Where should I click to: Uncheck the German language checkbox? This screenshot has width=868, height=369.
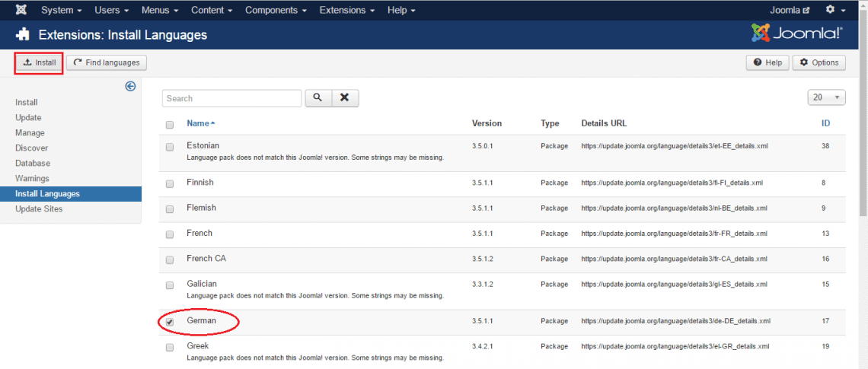click(170, 322)
